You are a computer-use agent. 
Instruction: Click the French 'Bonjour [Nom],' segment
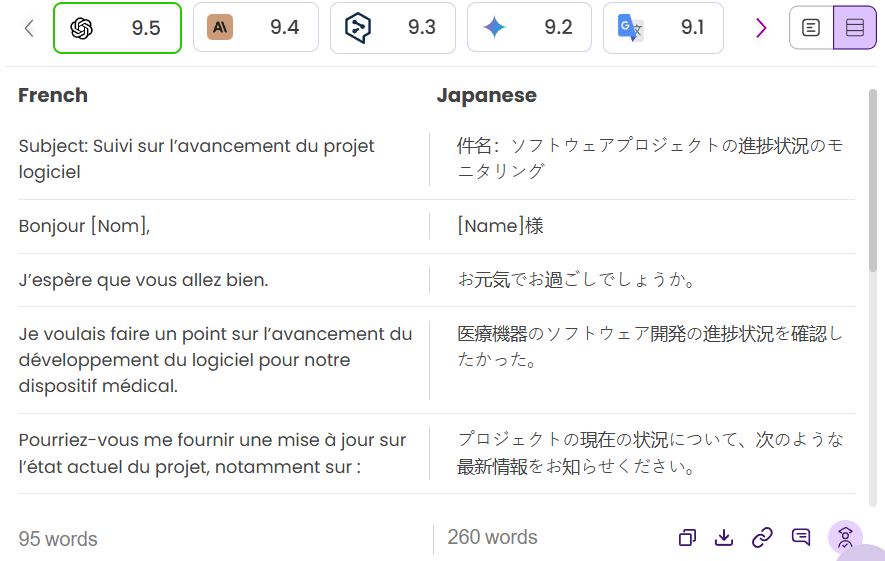[84, 226]
